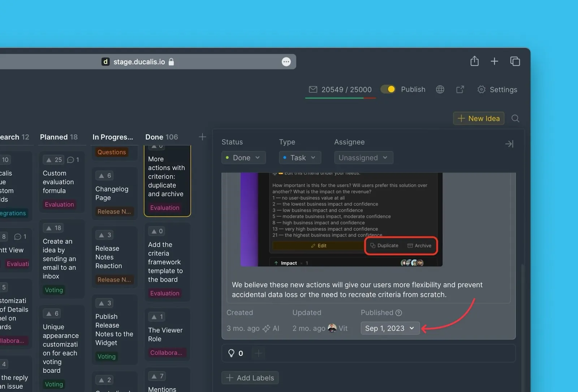The width and height of the screenshot is (578, 392).
Task: Click the email usage 20549 / 25000 progress bar
Action: click(340, 98)
